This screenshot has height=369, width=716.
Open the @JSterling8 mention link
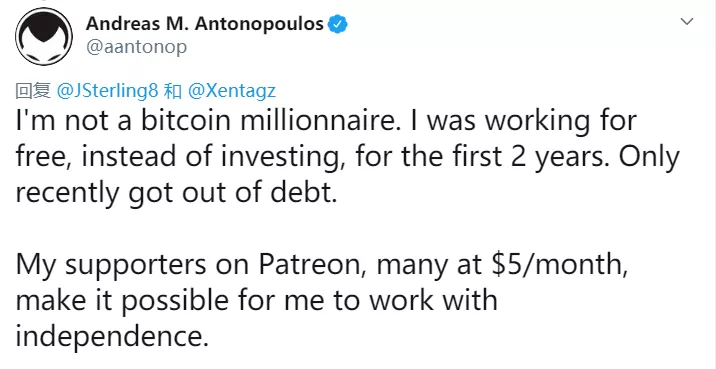[x=107, y=91]
